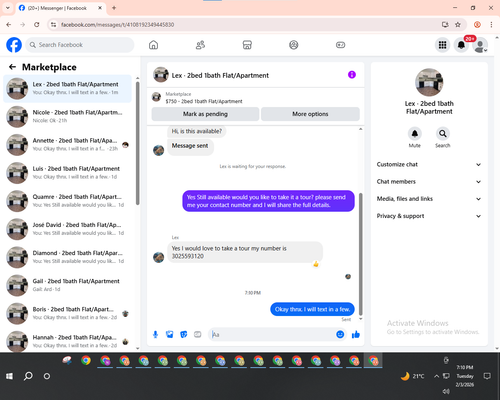Expand Privacy & support section
500x400 pixels.
coord(429,216)
